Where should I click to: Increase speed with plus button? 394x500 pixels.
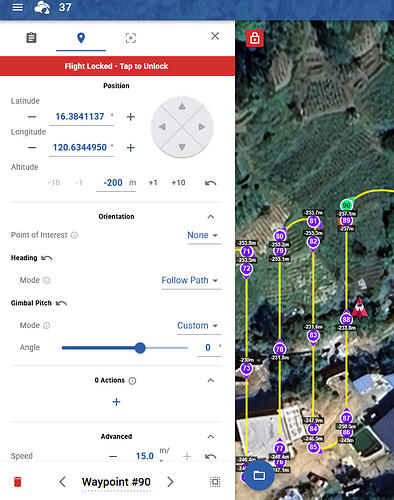click(187, 456)
